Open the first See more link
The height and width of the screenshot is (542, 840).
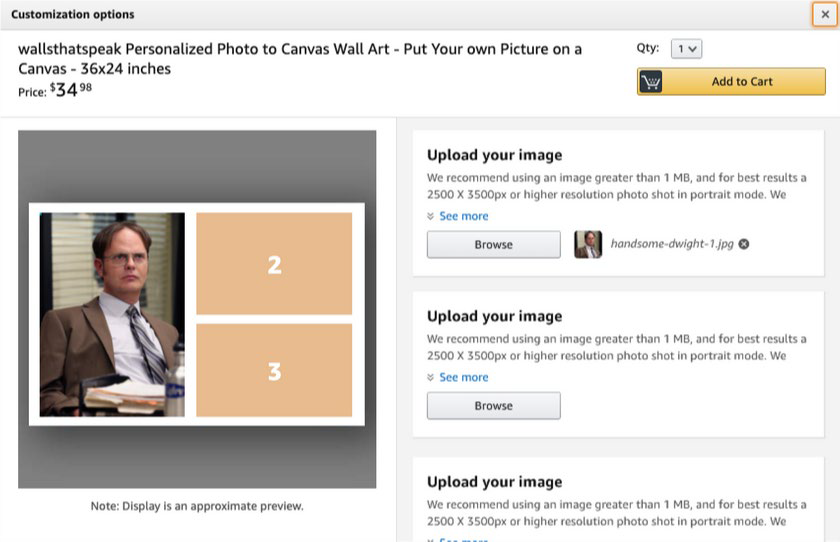point(464,216)
